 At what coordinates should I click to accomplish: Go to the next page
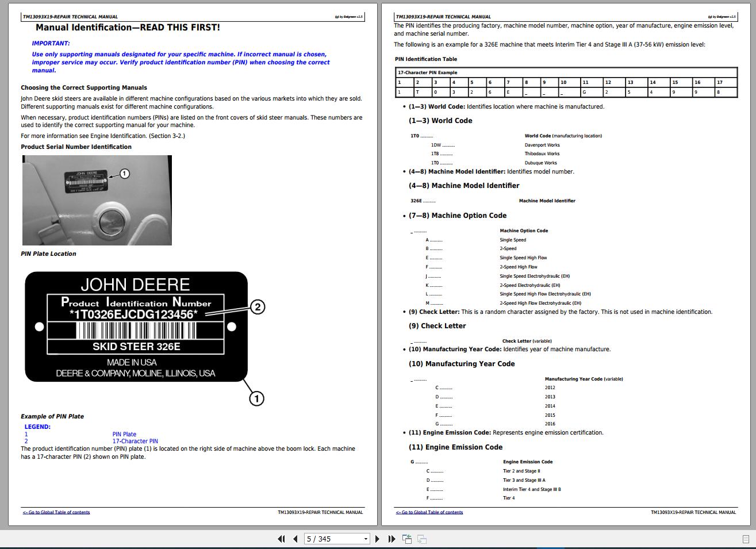click(x=377, y=539)
